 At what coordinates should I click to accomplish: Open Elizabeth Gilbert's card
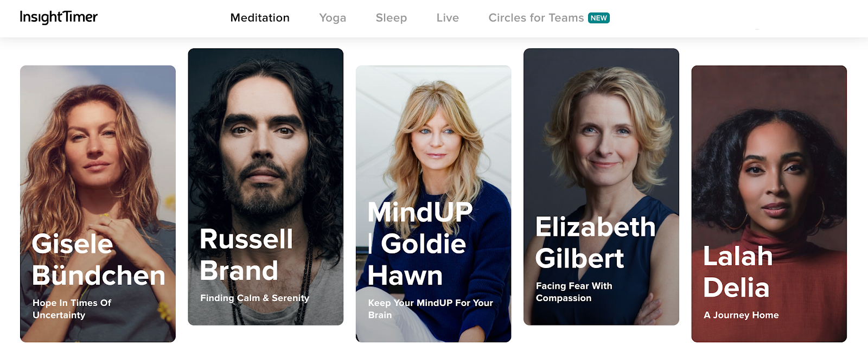(601, 187)
